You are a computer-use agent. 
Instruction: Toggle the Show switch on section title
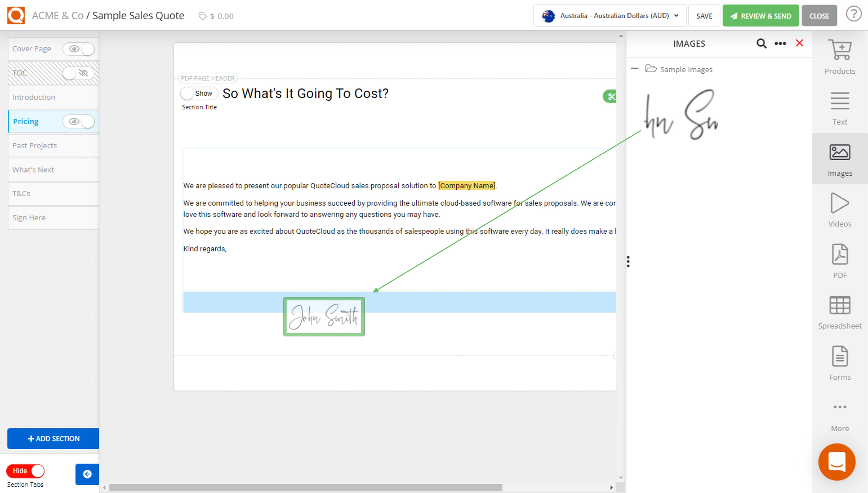pyautogui.click(x=199, y=93)
